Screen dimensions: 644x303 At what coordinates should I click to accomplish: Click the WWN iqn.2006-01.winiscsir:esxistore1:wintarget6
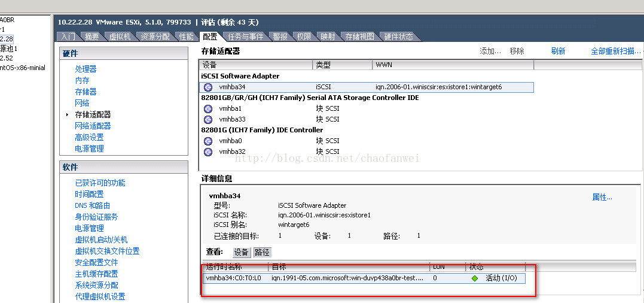pyautogui.click(x=439, y=87)
